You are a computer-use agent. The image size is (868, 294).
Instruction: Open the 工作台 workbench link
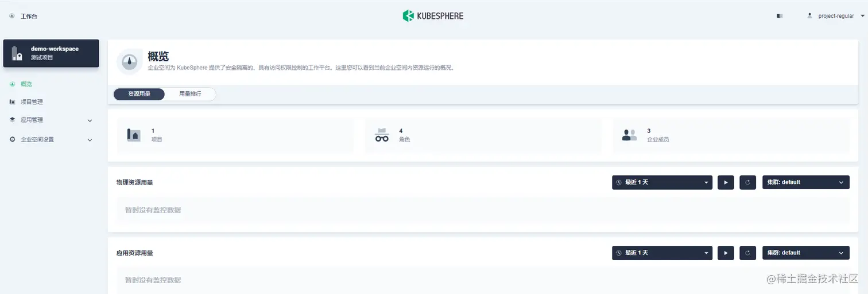click(29, 16)
